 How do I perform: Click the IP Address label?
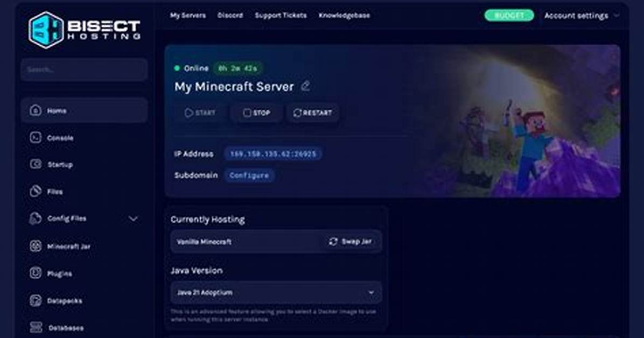point(194,154)
